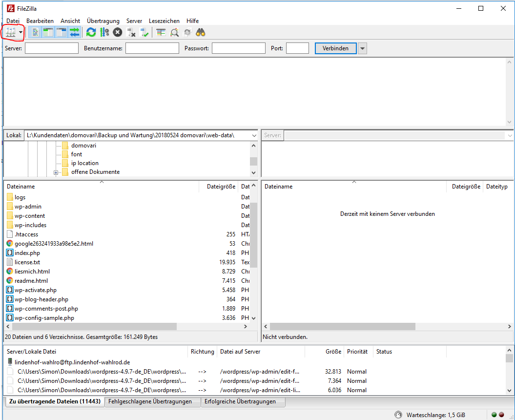Open the Lokal path dropdown list
Image resolution: width=515 pixels, height=420 pixels.
tap(254, 135)
